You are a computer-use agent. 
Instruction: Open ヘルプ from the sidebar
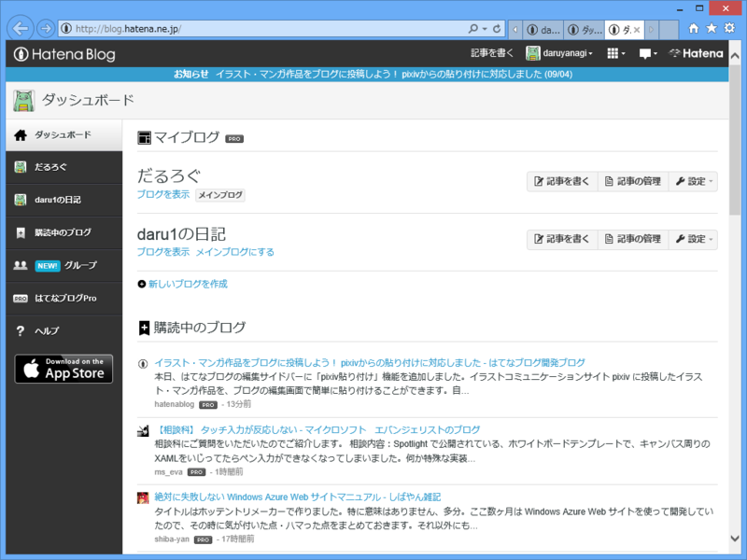click(x=63, y=331)
